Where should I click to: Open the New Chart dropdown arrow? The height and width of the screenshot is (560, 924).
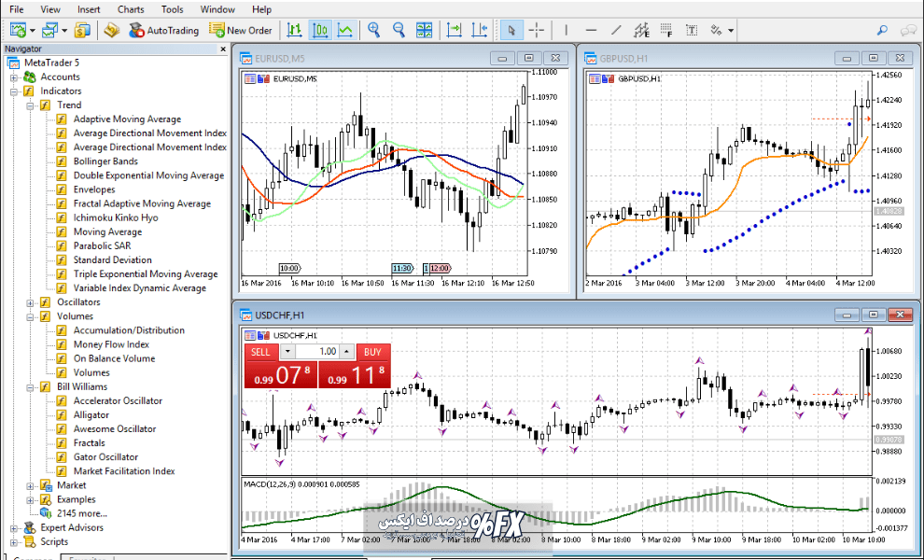pos(33,31)
